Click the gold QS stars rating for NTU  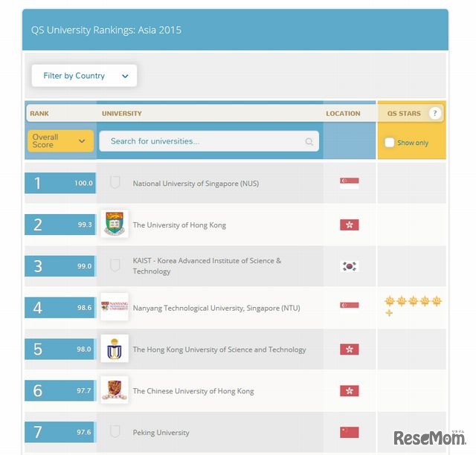click(413, 306)
